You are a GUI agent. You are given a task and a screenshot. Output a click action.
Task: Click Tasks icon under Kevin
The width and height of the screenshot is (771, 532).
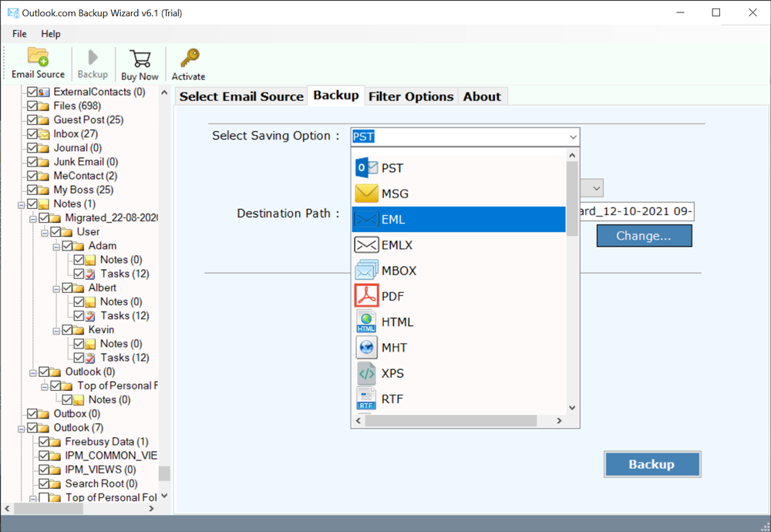pyautogui.click(x=90, y=358)
